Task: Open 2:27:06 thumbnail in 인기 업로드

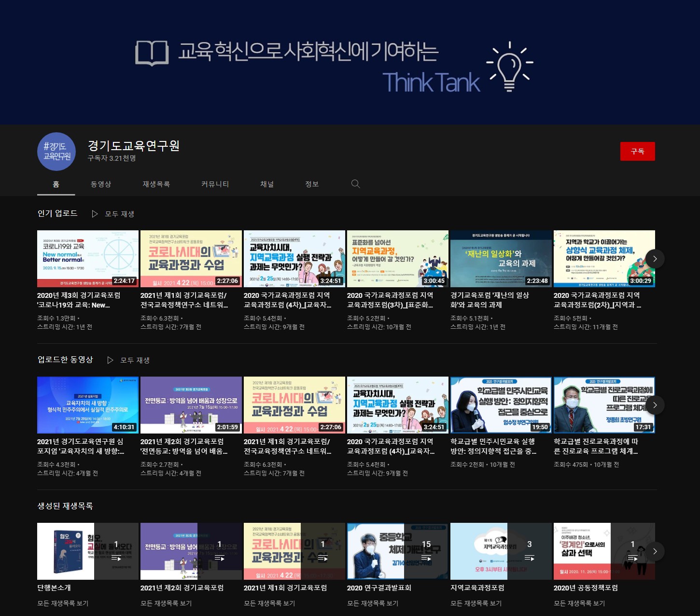Action: 191,259
